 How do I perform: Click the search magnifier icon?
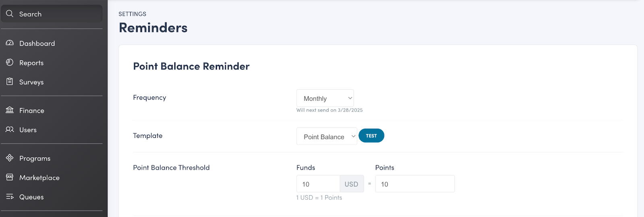(x=10, y=14)
